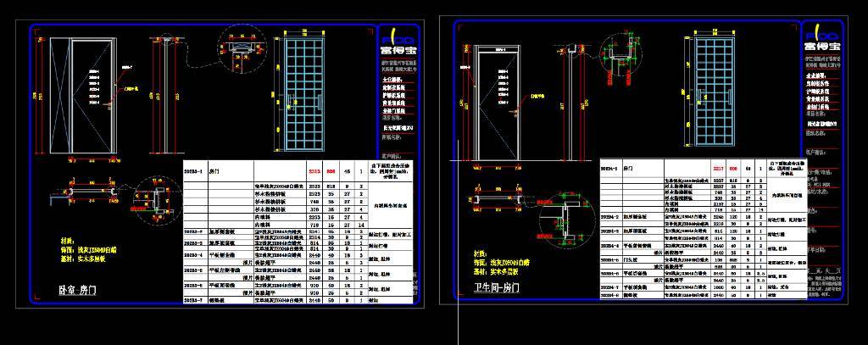Click the '图纸名称:' label in bathroom title block
The height and width of the screenshot is (345, 868).
(817, 133)
